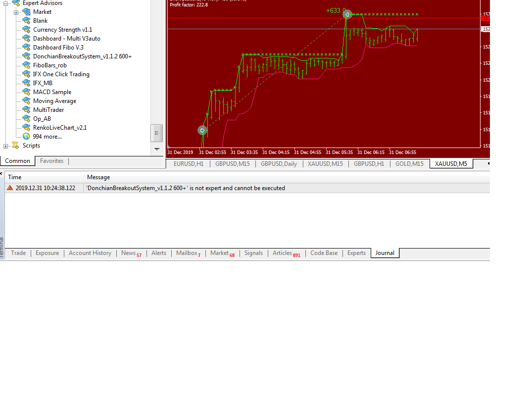Click the Time column header
Image resolution: width=532 pixels, height=399 pixels.
click(x=44, y=177)
